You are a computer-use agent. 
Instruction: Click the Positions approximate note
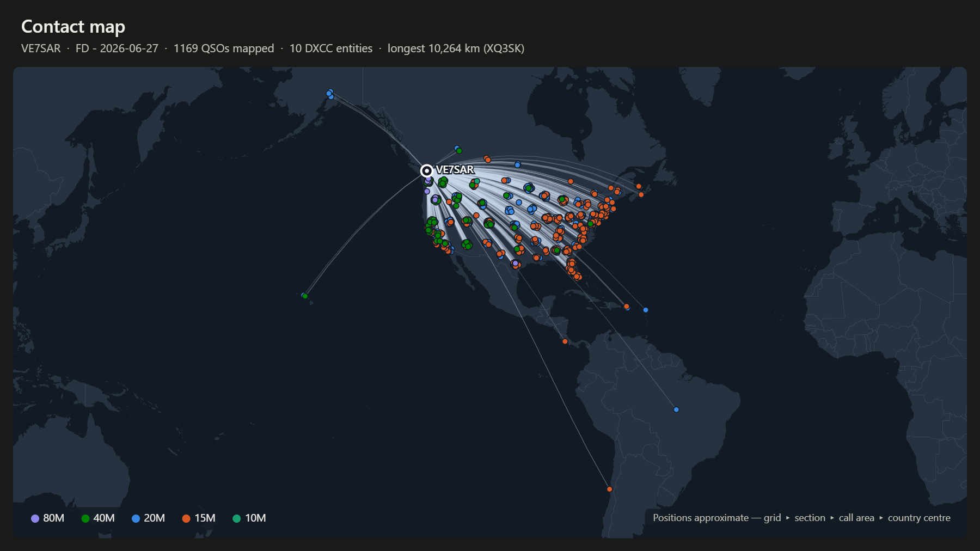tap(801, 518)
